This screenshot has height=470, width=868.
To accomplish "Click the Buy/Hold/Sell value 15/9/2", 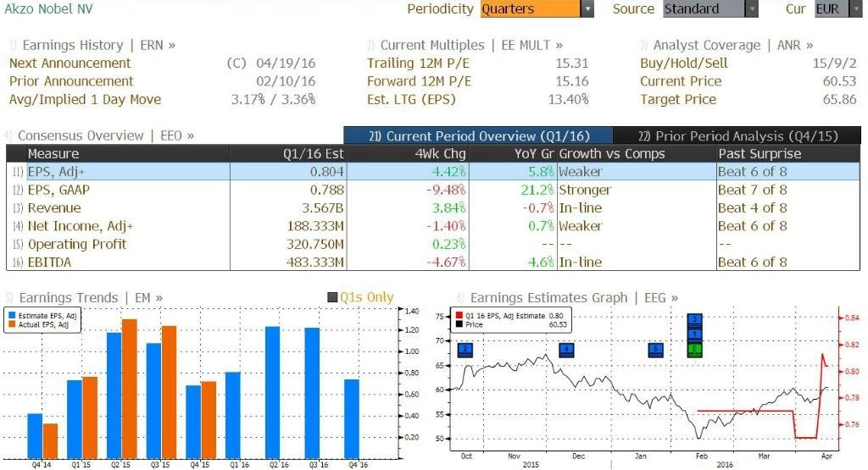I will [x=834, y=63].
